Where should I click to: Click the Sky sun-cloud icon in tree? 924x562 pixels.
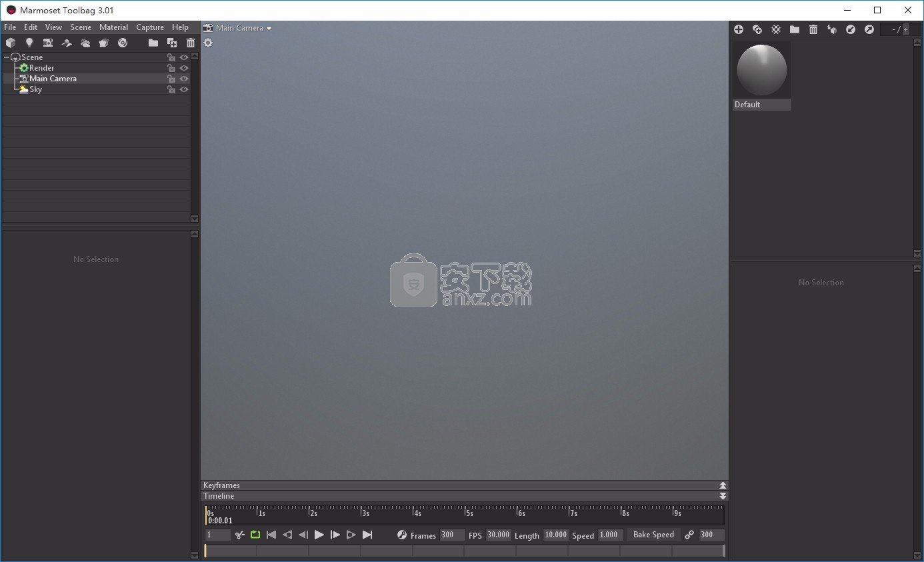[x=24, y=89]
